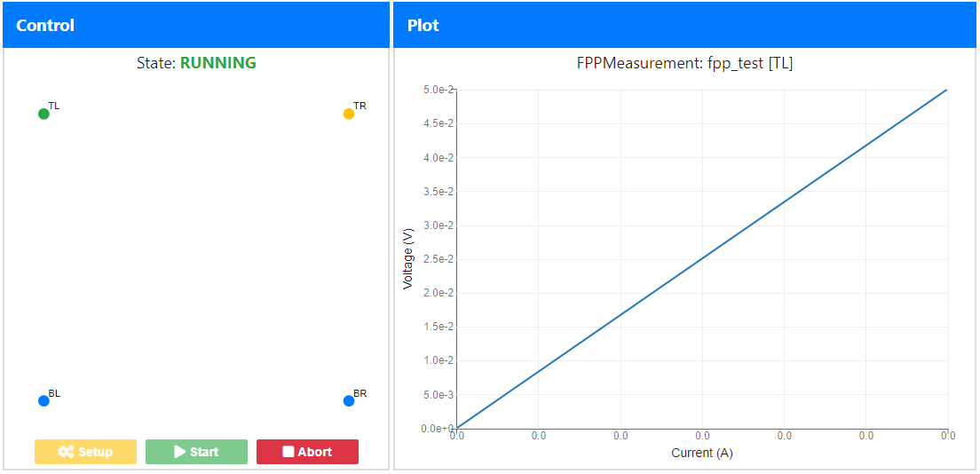Click the Voltage (V) axis label
Viewport: 980px width, 474px height.
[408, 258]
